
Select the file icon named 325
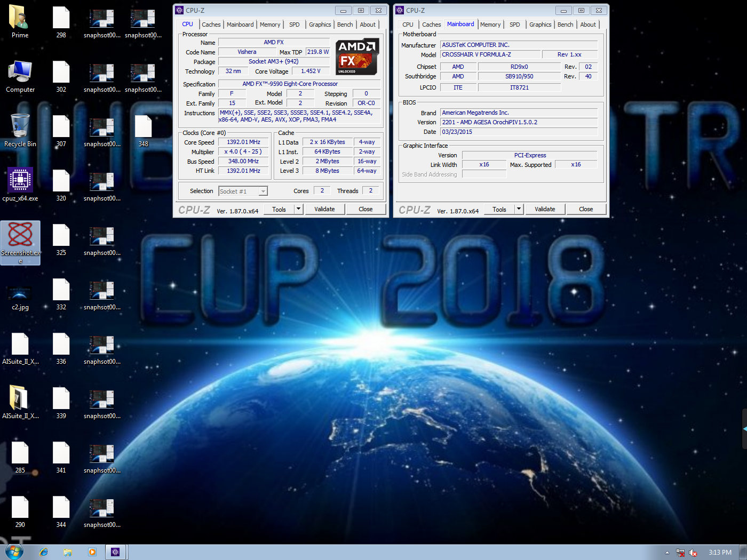[61, 239]
